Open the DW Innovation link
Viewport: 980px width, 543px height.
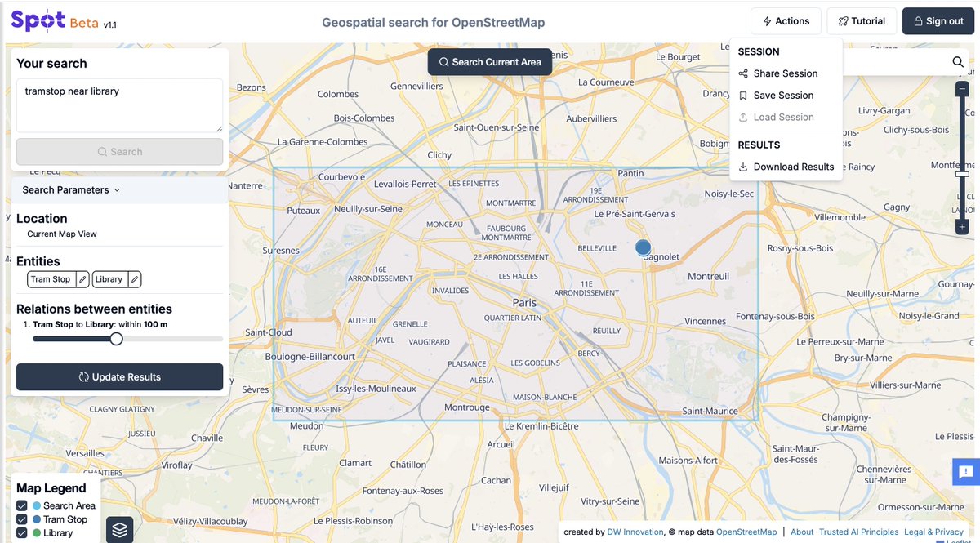coord(635,532)
